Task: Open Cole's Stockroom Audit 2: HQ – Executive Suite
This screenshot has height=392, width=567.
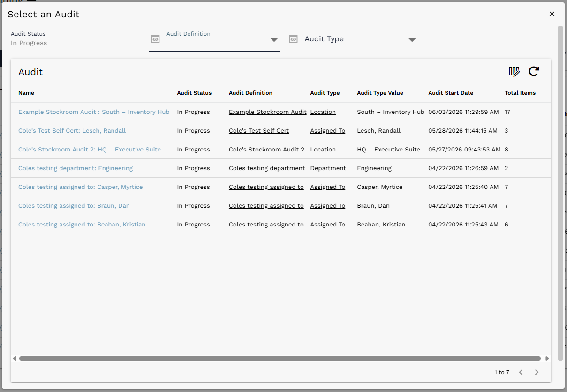Action: coord(90,150)
